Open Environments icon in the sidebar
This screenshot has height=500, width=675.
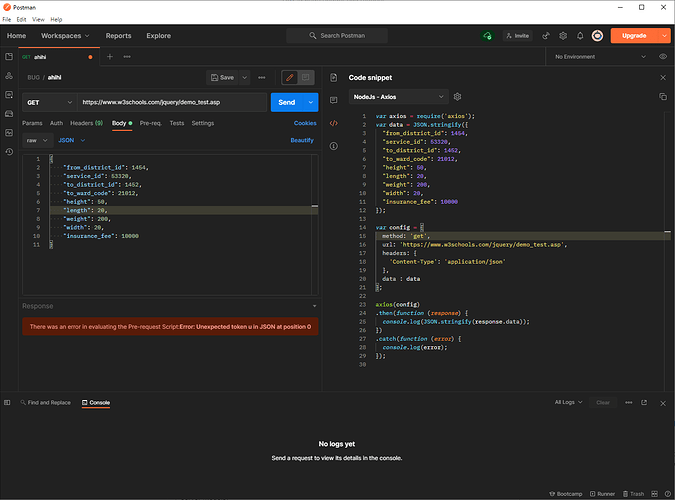tap(9, 95)
